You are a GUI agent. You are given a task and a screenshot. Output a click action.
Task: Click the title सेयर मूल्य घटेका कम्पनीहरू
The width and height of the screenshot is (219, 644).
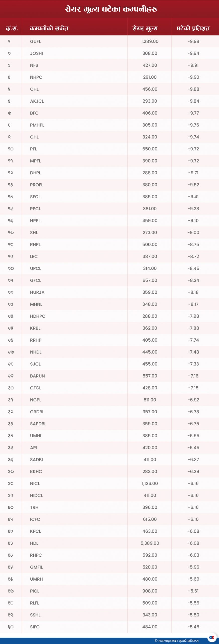pyautogui.click(x=111, y=9)
